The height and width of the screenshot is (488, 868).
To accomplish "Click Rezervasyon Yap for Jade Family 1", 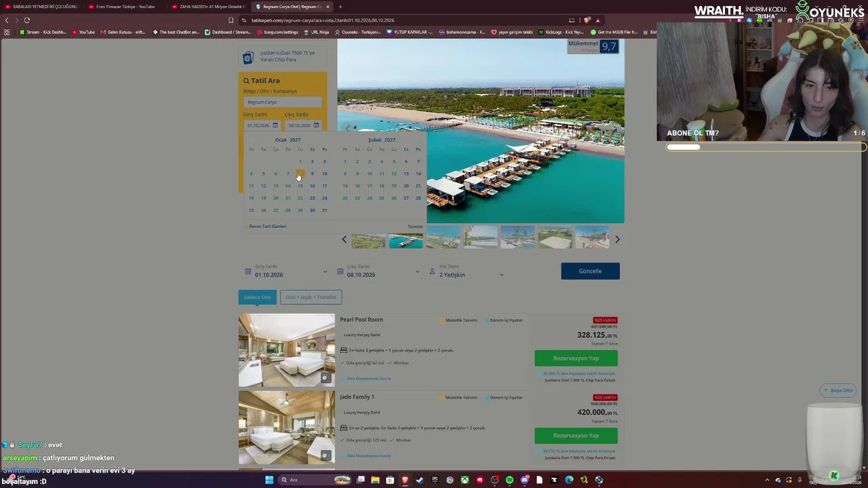I will coord(576,435).
